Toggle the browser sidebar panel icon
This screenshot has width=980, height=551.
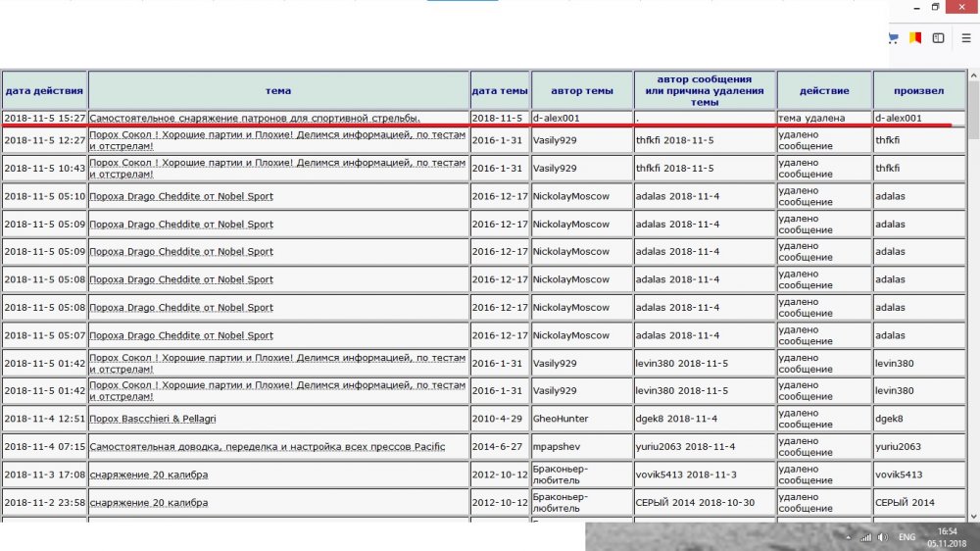(x=938, y=38)
